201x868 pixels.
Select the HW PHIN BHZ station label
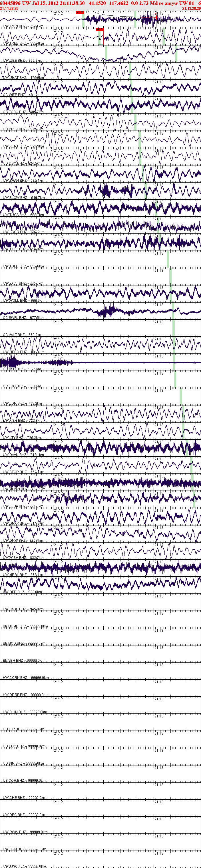click(25, 712)
